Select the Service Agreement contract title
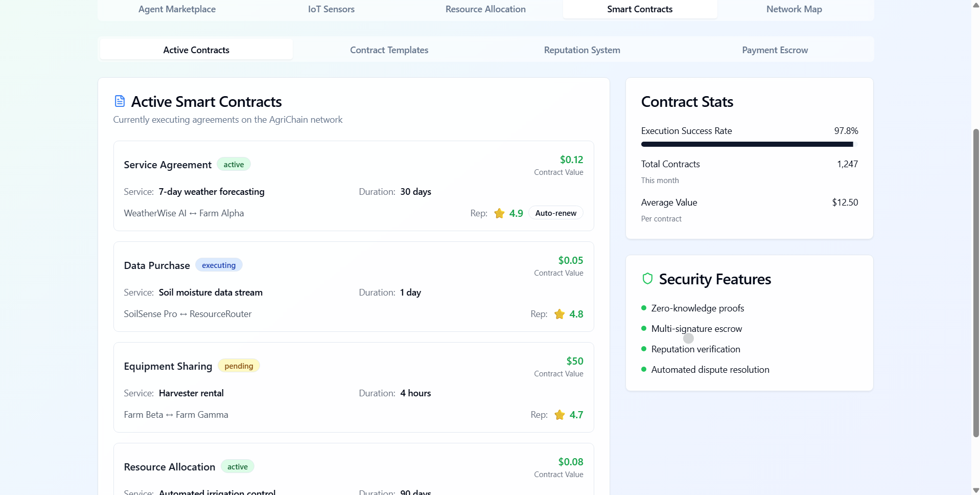The width and height of the screenshot is (980, 495). (x=168, y=165)
